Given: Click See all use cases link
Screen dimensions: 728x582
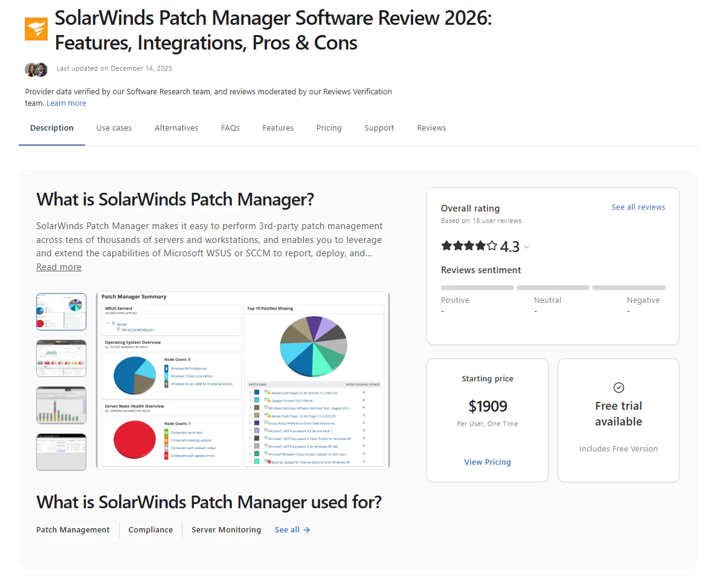Looking at the screenshot, I should click(x=292, y=530).
